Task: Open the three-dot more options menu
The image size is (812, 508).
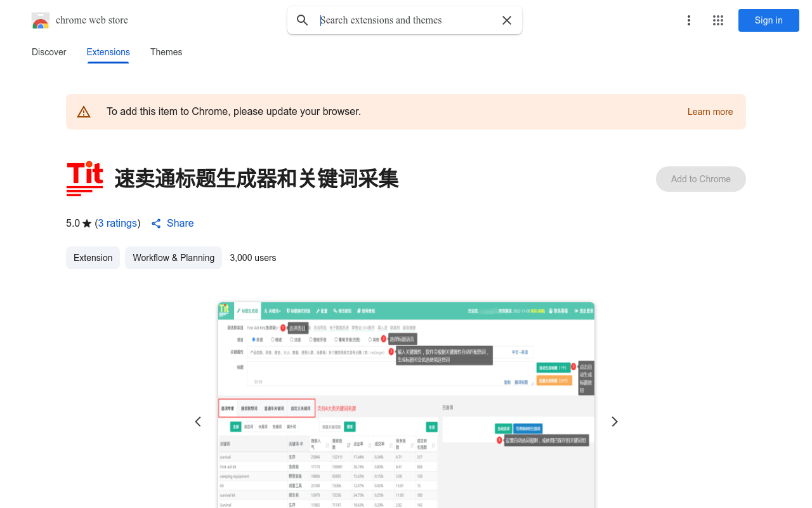Action: pos(688,20)
